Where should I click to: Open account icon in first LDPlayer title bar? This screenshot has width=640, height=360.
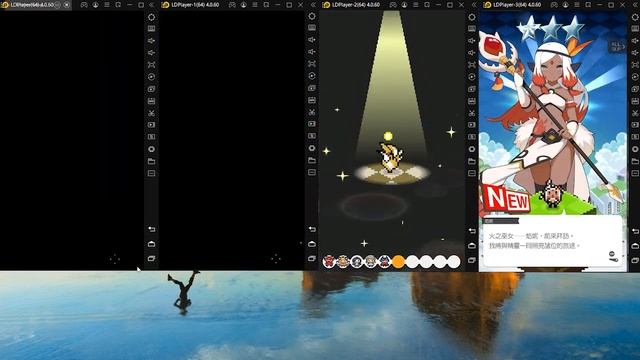click(x=95, y=5)
